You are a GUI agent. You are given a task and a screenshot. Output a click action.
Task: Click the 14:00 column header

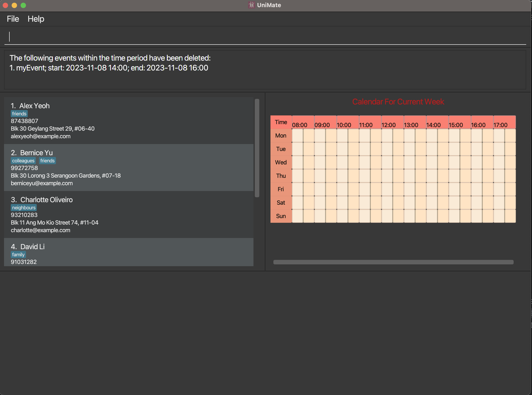437,122
